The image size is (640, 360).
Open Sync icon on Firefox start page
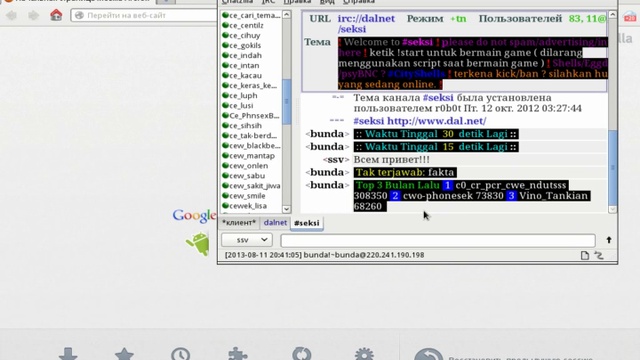[302, 353]
